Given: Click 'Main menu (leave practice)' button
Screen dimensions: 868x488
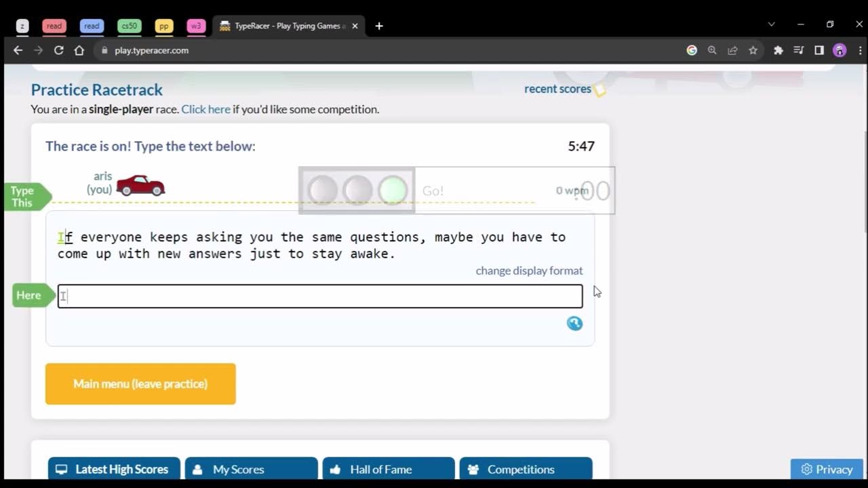Looking at the screenshot, I should pos(140,384).
